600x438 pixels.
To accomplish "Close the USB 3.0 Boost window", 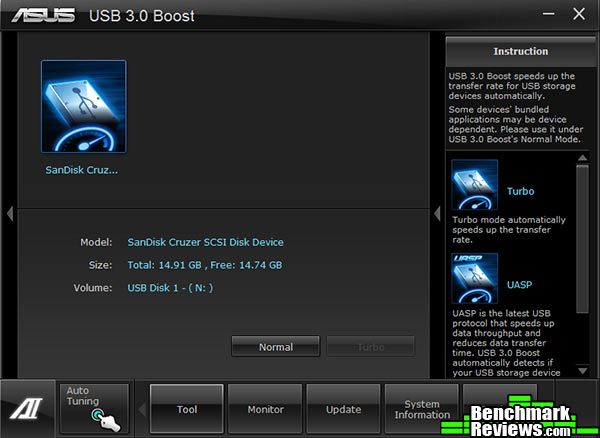I will (579, 14).
